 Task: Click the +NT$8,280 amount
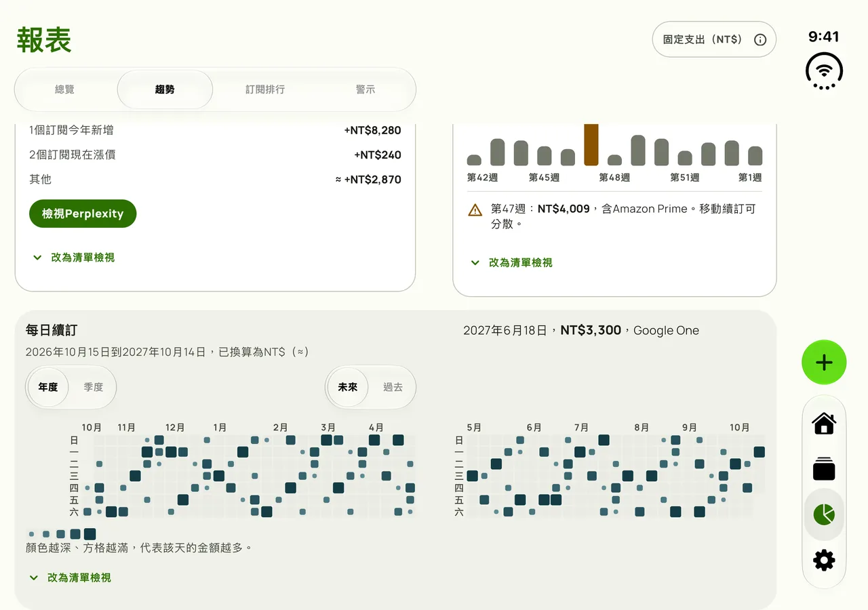pyautogui.click(x=372, y=130)
